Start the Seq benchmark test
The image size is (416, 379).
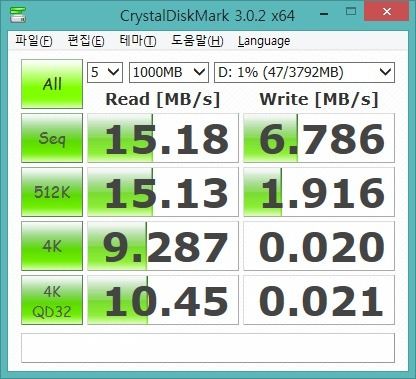52,138
